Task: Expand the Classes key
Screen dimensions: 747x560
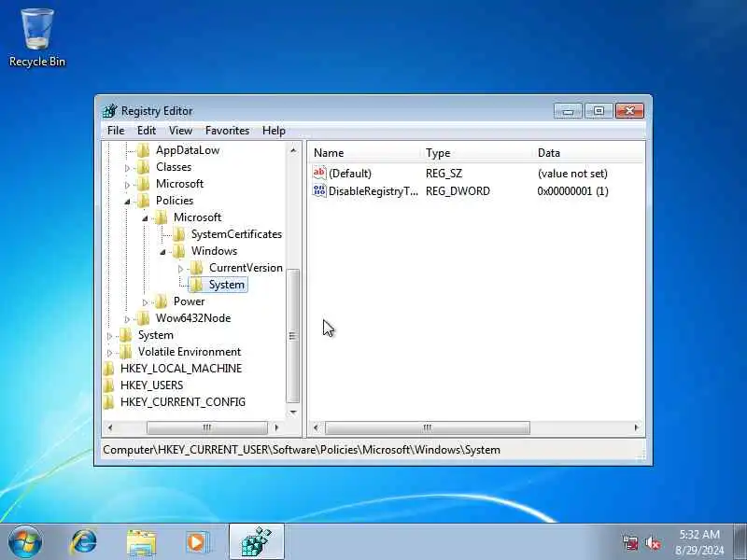Action: (127, 168)
